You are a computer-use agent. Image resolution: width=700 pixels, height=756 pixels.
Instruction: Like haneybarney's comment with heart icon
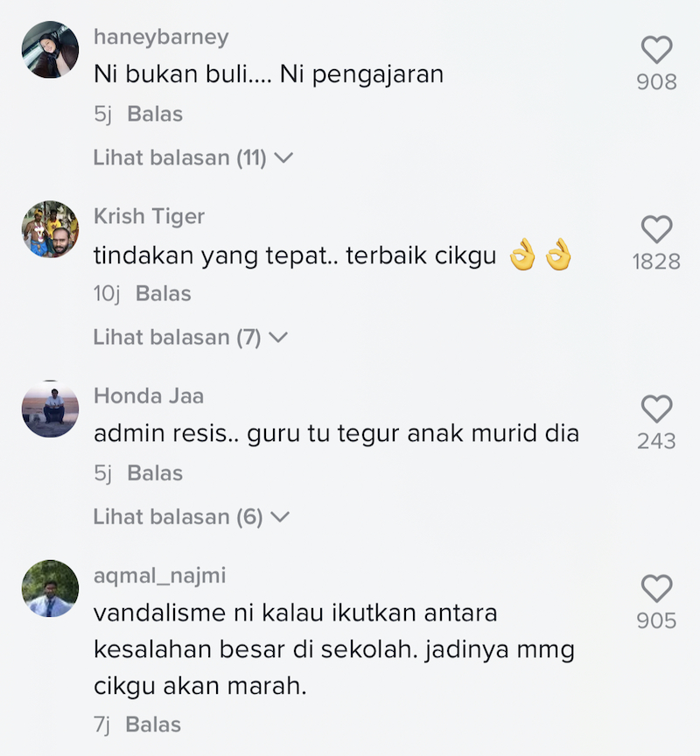(656, 50)
